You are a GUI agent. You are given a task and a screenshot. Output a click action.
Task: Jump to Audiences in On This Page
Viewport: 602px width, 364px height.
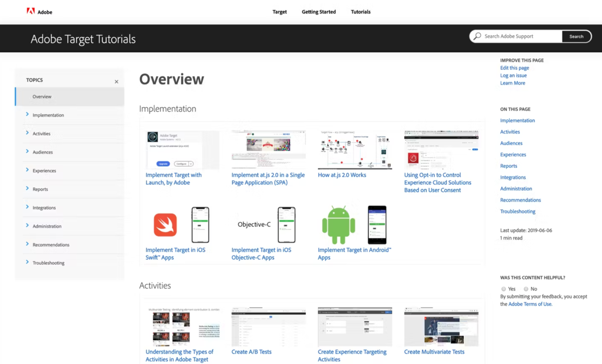click(511, 143)
